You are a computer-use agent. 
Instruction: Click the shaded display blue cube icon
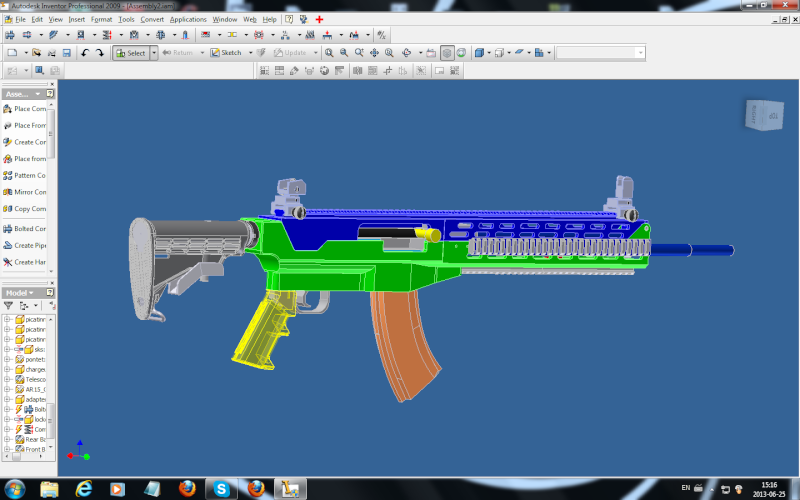(479, 53)
